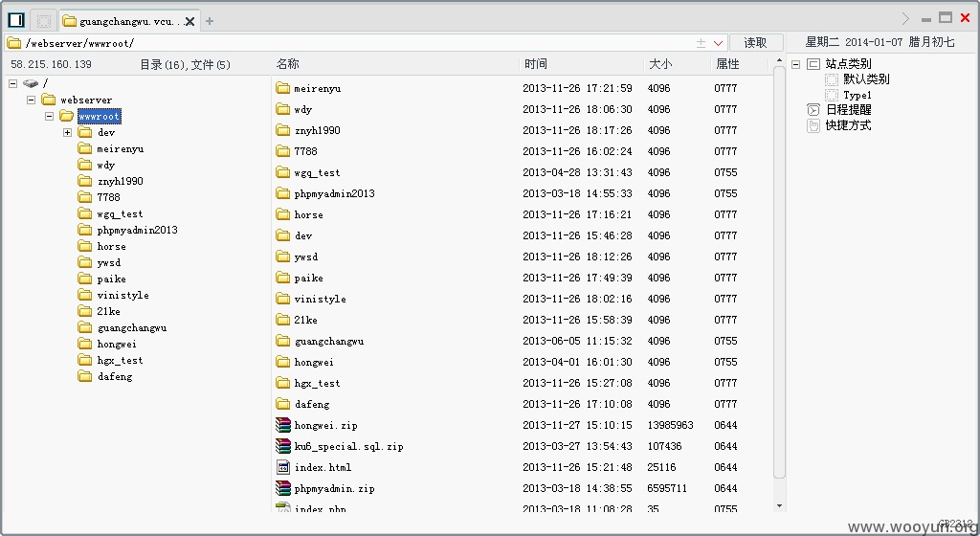Select vinistyle folder in the left tree
This screenshot has height=536, width=980.
(x=123, y=295)
